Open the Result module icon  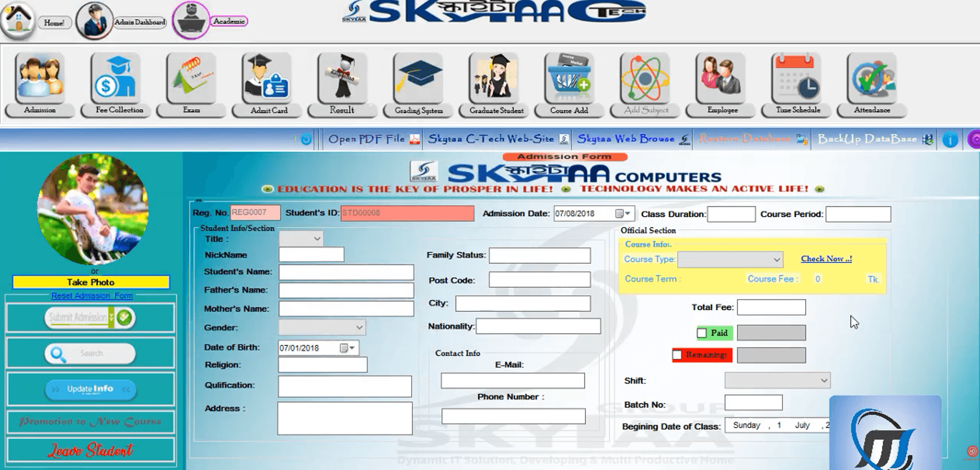(342, 78)
